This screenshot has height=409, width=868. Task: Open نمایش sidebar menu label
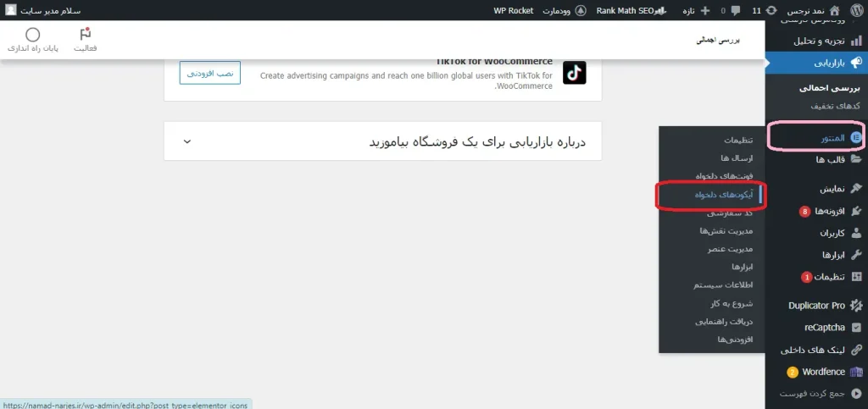tap(832, 189)
